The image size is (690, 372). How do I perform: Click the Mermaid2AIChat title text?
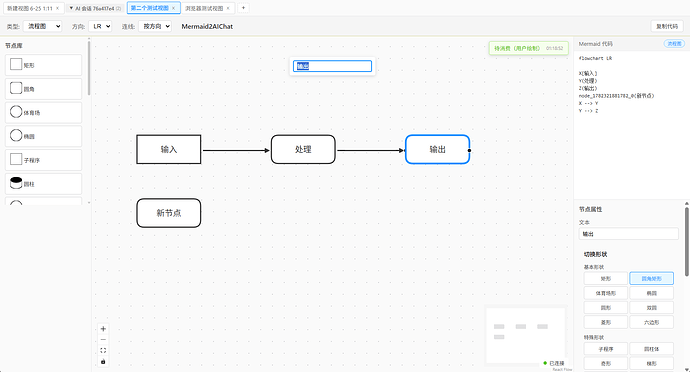(207, 26)
